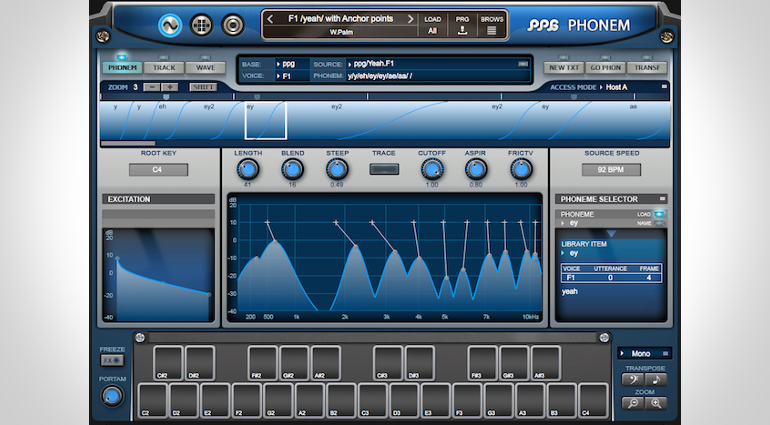Click the waveform icon in the top bar
770x425 pixels.
(168, 23)
